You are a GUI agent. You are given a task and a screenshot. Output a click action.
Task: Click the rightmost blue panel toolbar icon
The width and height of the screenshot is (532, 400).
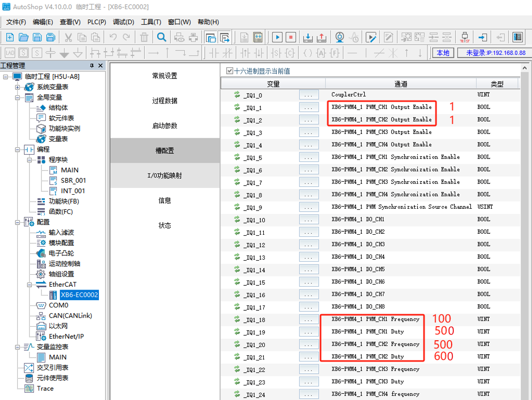coord(518,37)
